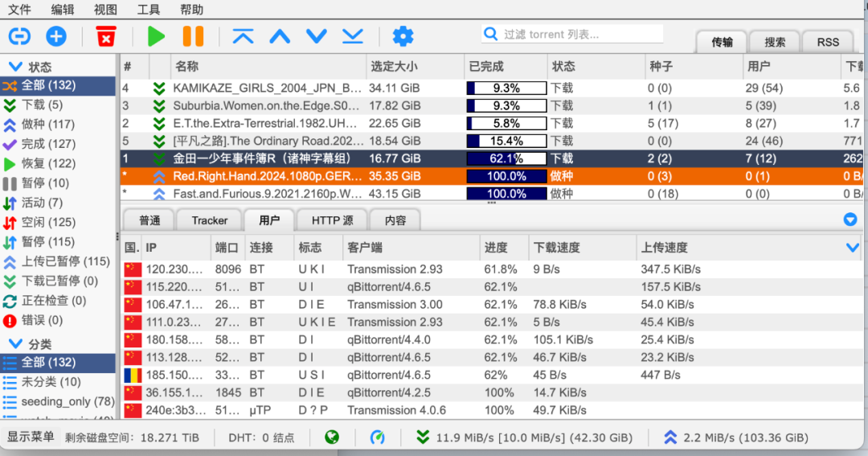The image size is (868, 456).
Task: Sort torrents by 选定大小 column header
Action: 416,67
